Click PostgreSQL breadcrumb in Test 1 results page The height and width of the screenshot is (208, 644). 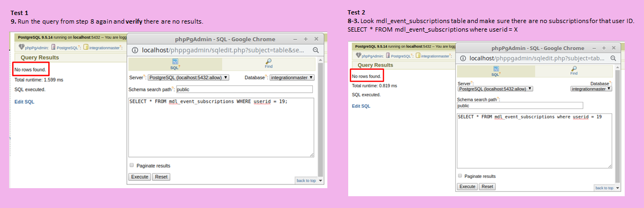[x=67, y=48]
